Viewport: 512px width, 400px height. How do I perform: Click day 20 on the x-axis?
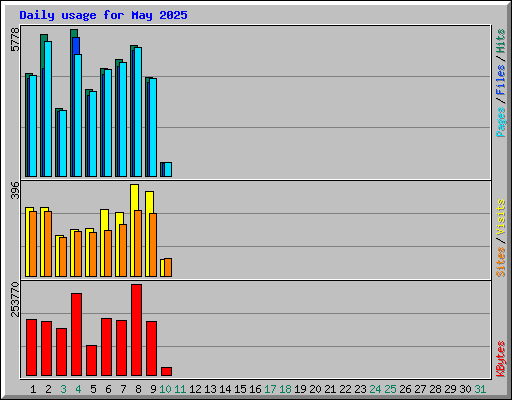pyautogui.click(x=315, y=389)
